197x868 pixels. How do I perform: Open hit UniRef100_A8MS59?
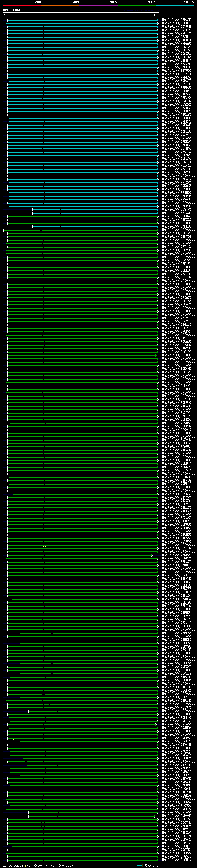pos(176,20)
